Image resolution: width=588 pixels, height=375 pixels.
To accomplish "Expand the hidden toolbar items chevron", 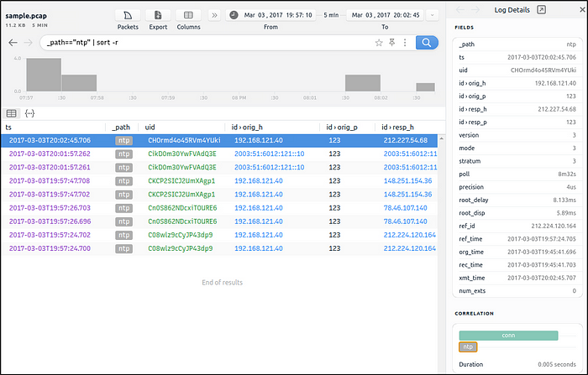I will pos(214,15).
